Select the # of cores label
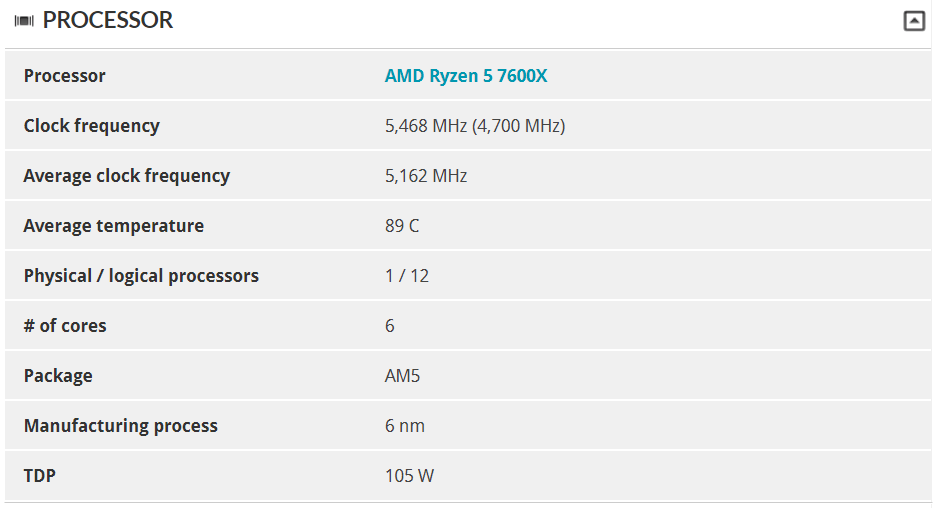Screen dimensions: 937x508 (65, 326)
